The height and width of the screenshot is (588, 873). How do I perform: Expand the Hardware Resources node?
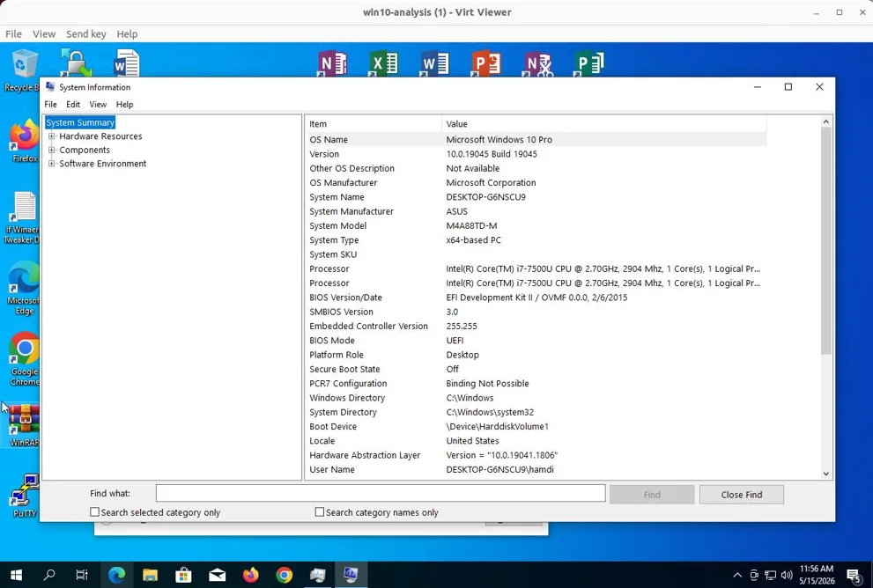[x=51, y=136]
